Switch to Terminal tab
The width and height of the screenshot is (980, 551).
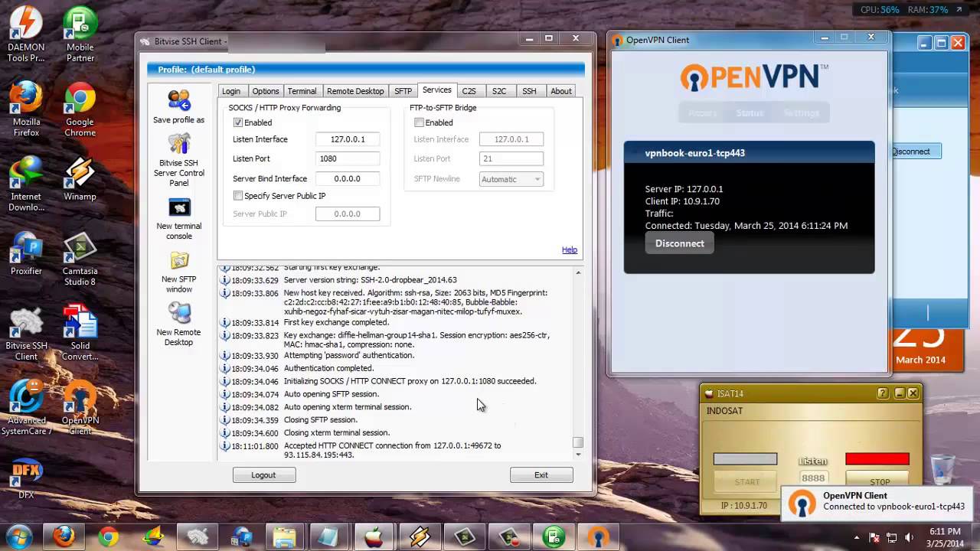[x=302, y=91]
